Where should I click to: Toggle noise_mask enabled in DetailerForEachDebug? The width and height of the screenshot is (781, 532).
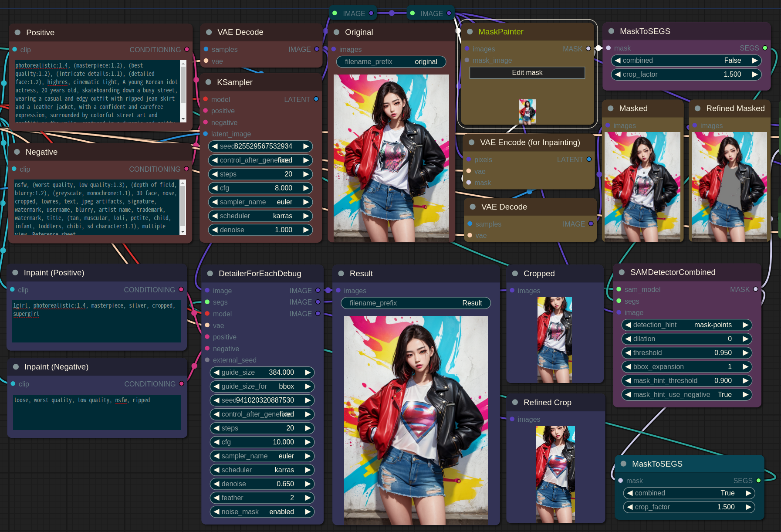click(x=262, y=512)
